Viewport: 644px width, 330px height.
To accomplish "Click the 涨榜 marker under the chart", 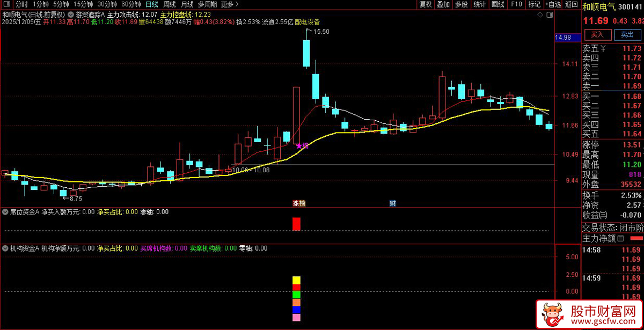I will pos(298,203).
